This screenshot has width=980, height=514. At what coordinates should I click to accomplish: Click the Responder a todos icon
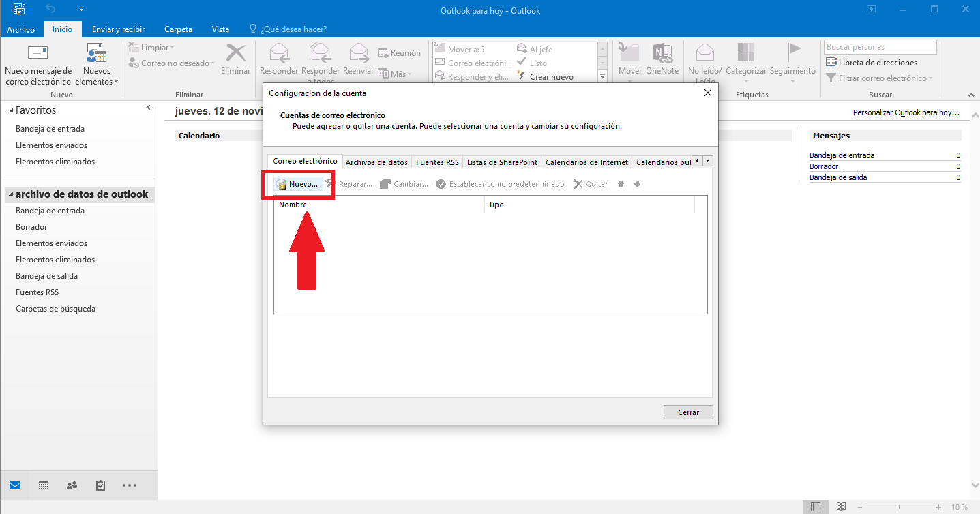click(x=320, y=53)
